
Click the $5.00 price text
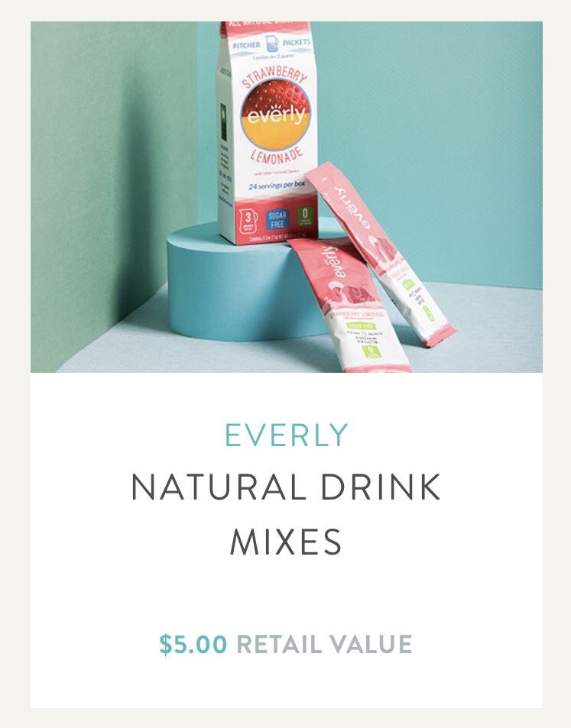pos(193,644)
